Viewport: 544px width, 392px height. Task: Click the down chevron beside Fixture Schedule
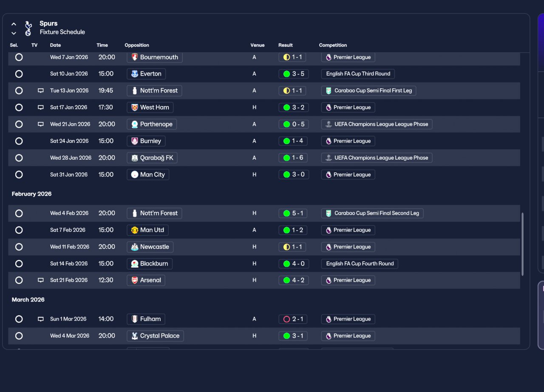[x=14, y=33]
